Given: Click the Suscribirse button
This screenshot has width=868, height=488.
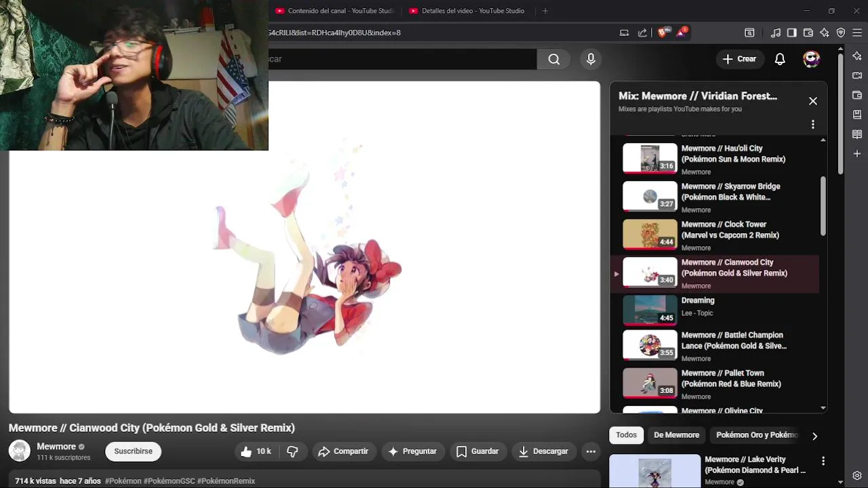Looking at the screenshot, I should (x=133, y=451).
